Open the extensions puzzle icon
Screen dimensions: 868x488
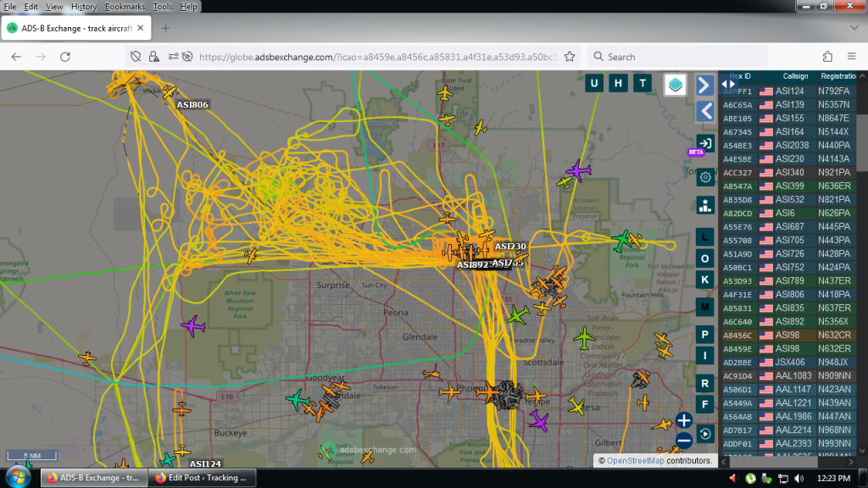827,57
